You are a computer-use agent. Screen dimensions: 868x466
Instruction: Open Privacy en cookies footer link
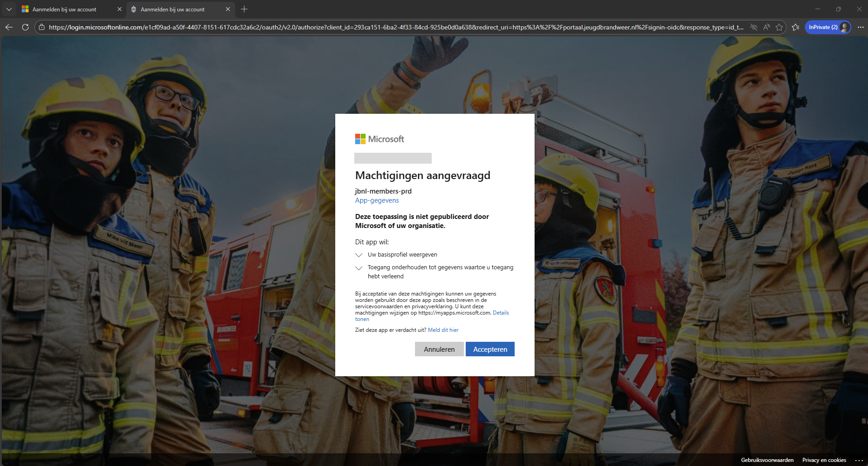pos(824,460)
